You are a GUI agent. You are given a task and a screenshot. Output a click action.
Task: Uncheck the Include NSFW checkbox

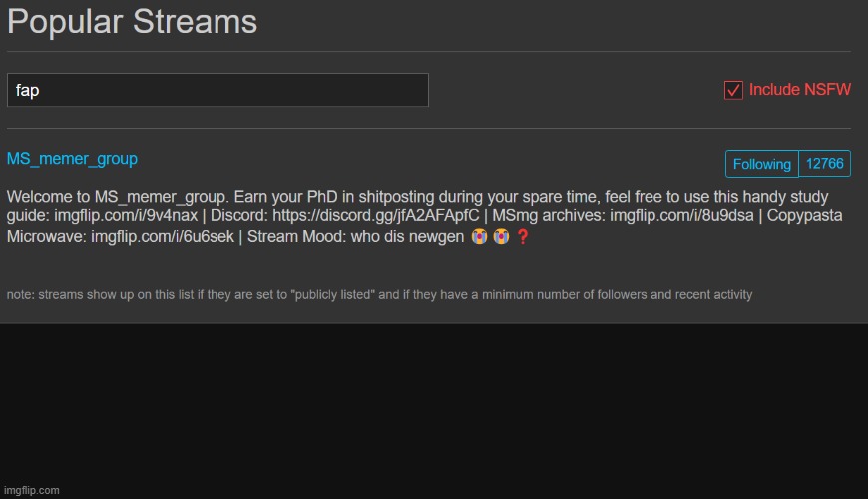click(x=733, y=90)
